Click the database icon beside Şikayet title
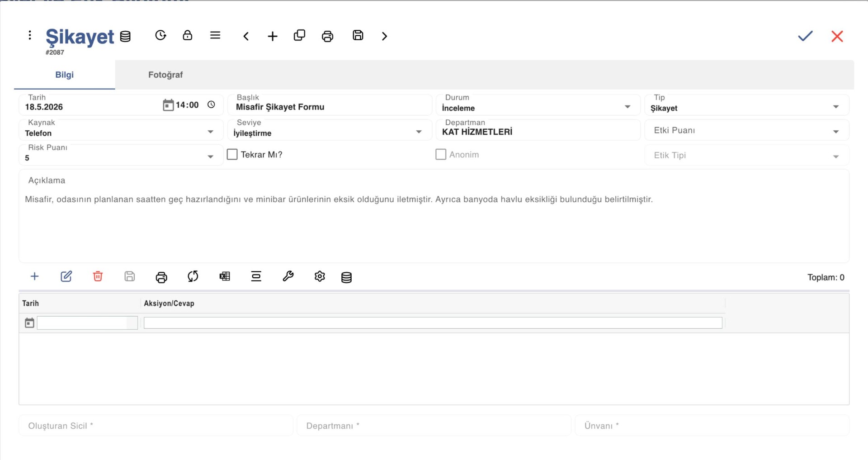The image size is (868, 460). 125,36
